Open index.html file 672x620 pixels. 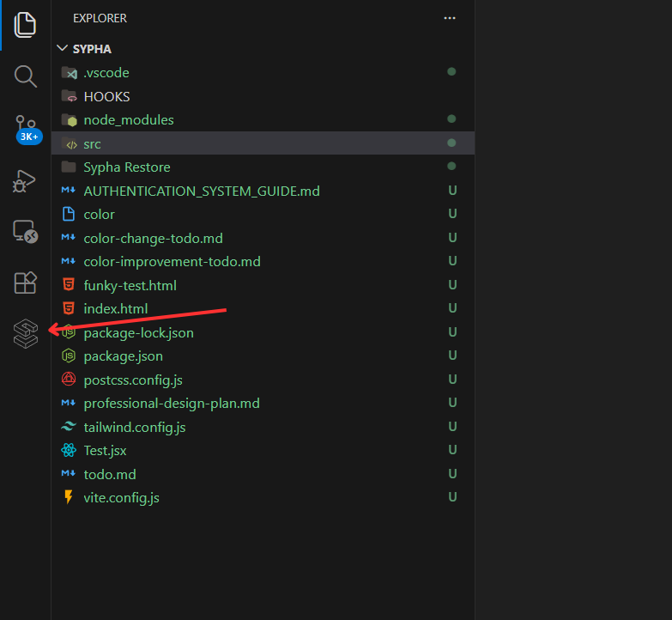[263, 308]
